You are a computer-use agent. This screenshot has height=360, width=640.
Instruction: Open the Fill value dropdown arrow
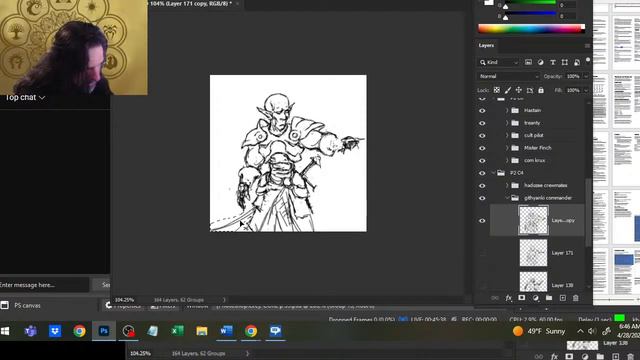pyautogui.click(x=586, y=90)
